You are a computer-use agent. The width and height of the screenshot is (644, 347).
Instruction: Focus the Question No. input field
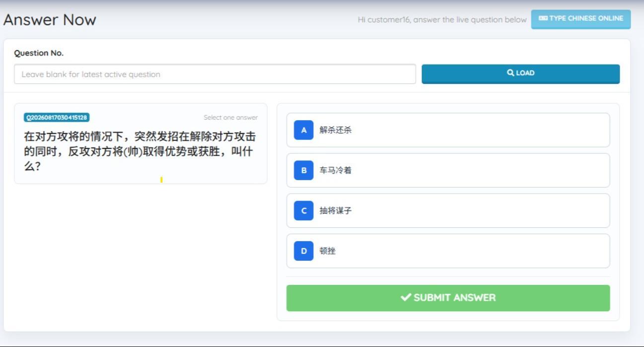[215, 74]
